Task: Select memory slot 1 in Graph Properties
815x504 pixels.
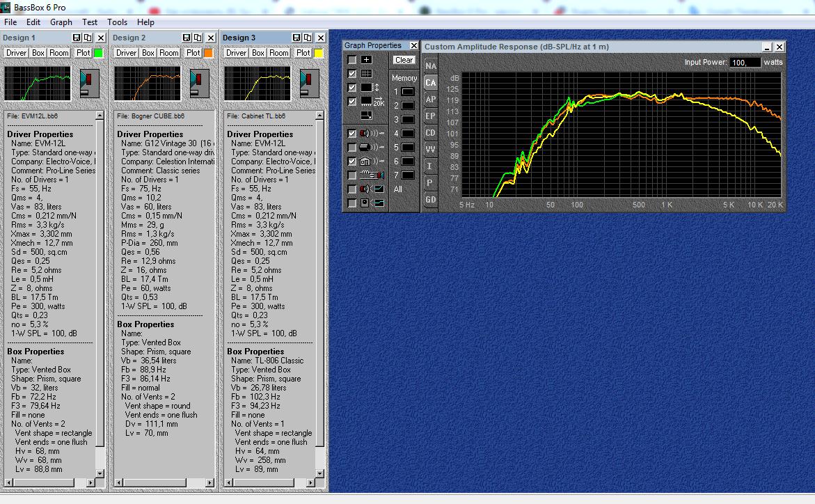Action: point(407,92)
